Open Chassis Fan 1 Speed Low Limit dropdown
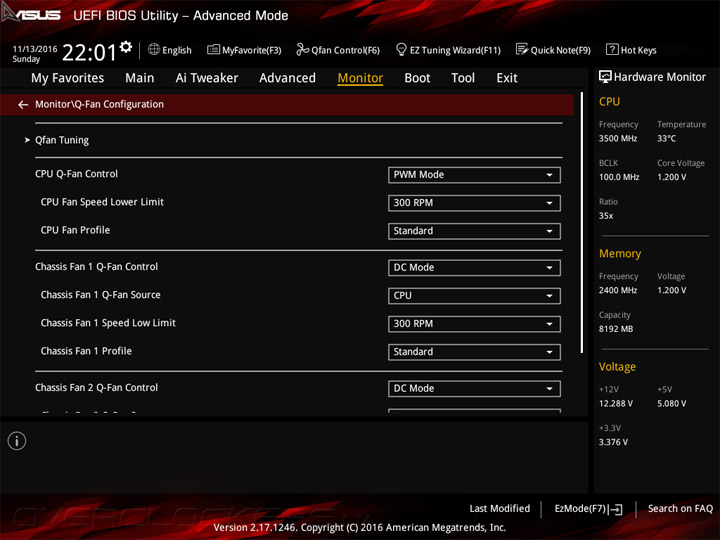The height and width of the screenshot is (540, 720). click(x=474, y=324)
